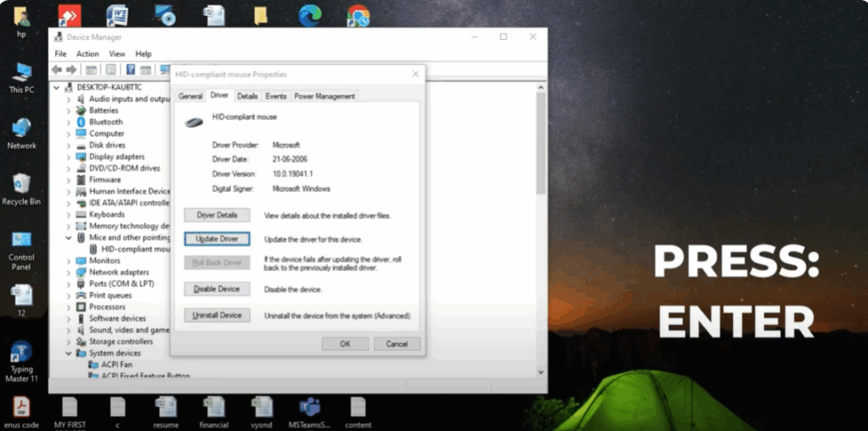Select the Recycle Bin desktop icon

[x=21, y=188]
